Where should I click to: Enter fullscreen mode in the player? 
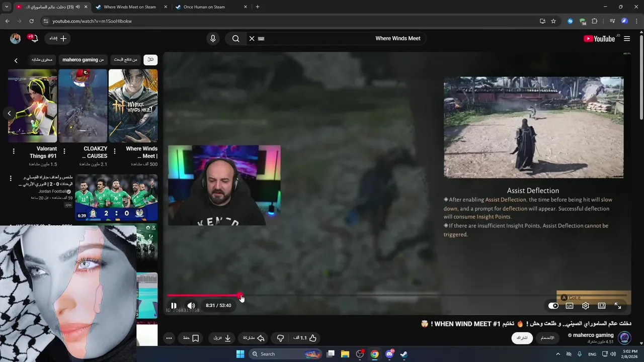coord(618,306)
